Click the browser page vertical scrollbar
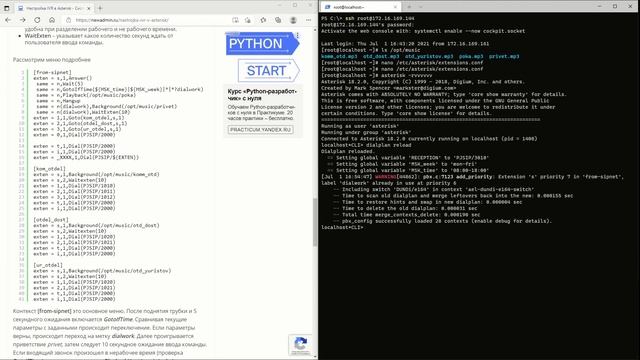Viewport: 640px width, 360px height. (x=315, y=222)
